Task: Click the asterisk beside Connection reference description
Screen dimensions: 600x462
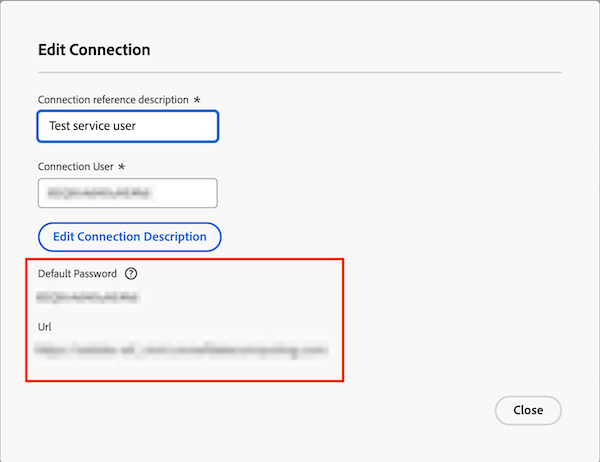Action: point(197,100)
